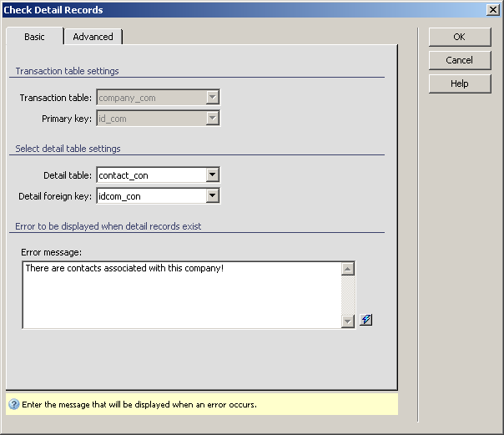
Task: Click the blue question mark hint icon
Action: pyautogui.click(x=13, y=404)
